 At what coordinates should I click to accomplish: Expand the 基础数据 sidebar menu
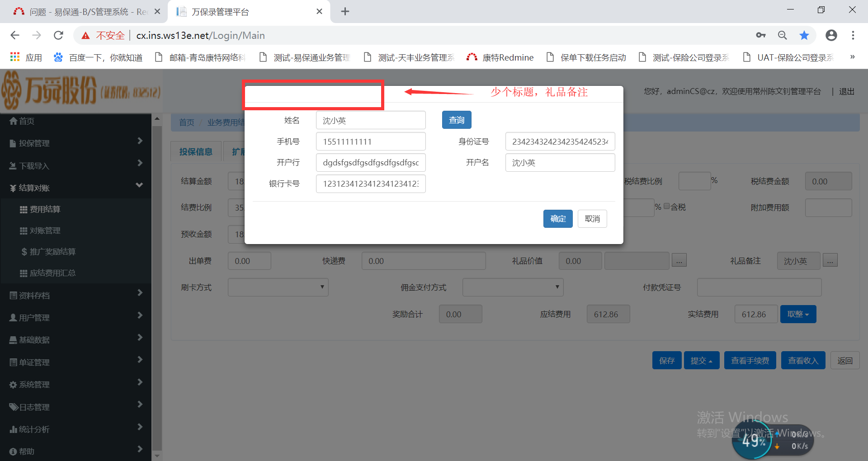[75, 340]
